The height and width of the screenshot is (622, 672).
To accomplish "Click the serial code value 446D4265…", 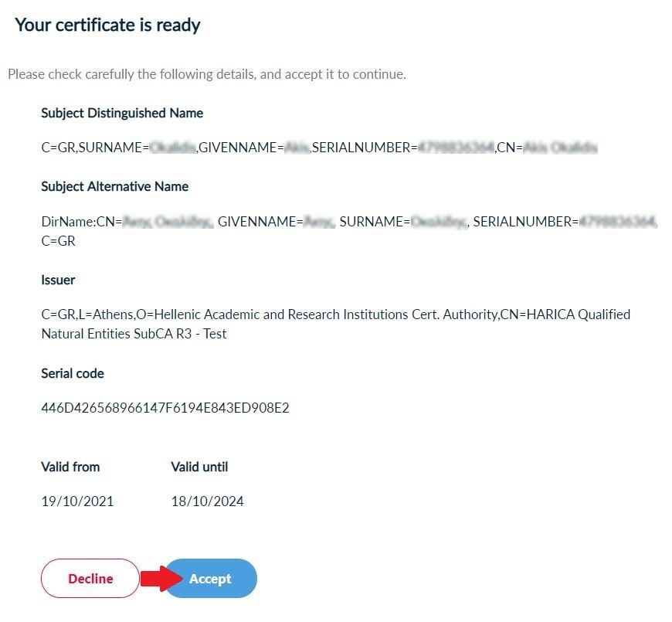I will tap(165, 407).
